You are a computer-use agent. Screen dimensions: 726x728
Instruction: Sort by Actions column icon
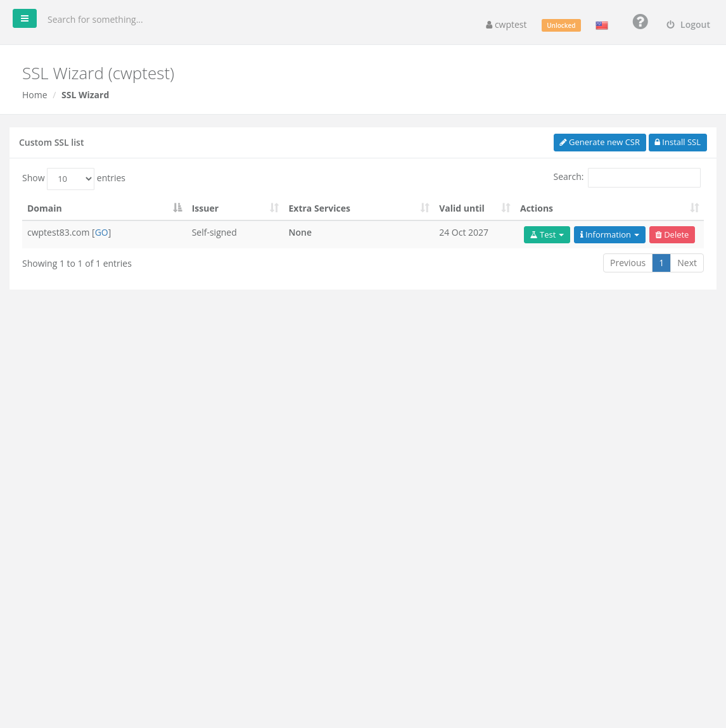(x=694, y=208)
